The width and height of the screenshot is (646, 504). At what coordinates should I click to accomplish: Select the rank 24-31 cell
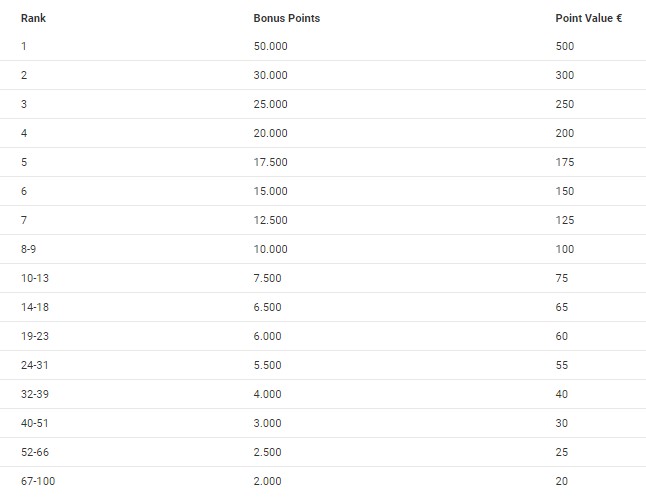[x=34, y=365]
